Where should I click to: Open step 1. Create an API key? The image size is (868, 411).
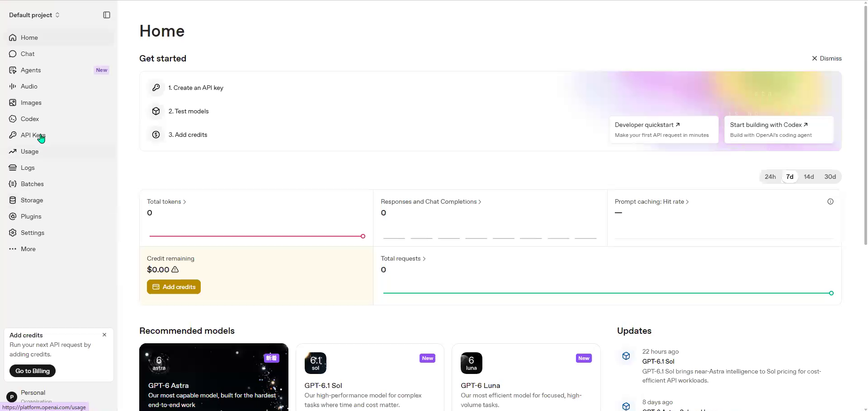(x=196, y=88)
